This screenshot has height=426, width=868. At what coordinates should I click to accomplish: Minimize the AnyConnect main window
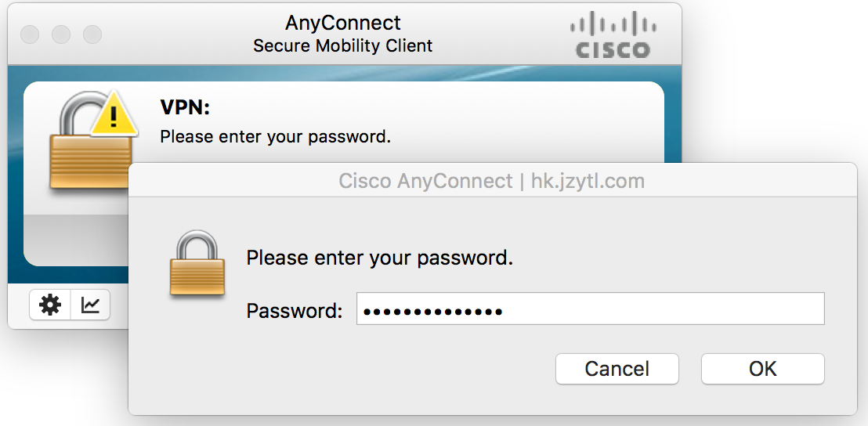click(61, 34)
